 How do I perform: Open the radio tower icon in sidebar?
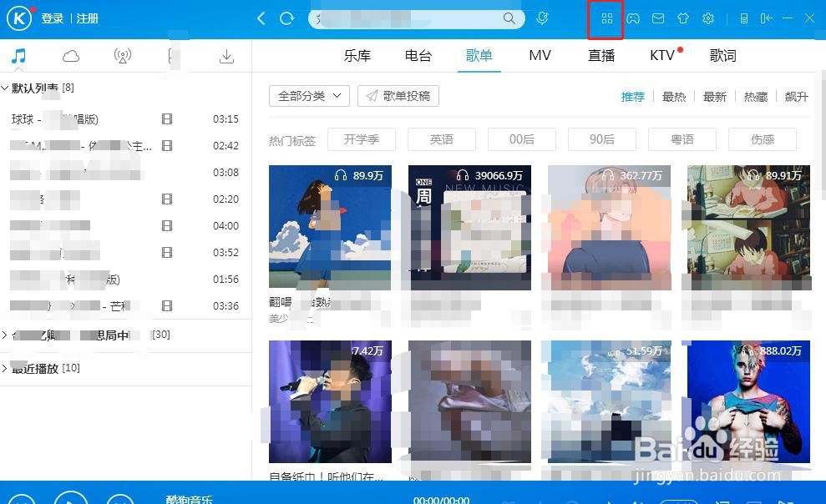pos(123,55)
